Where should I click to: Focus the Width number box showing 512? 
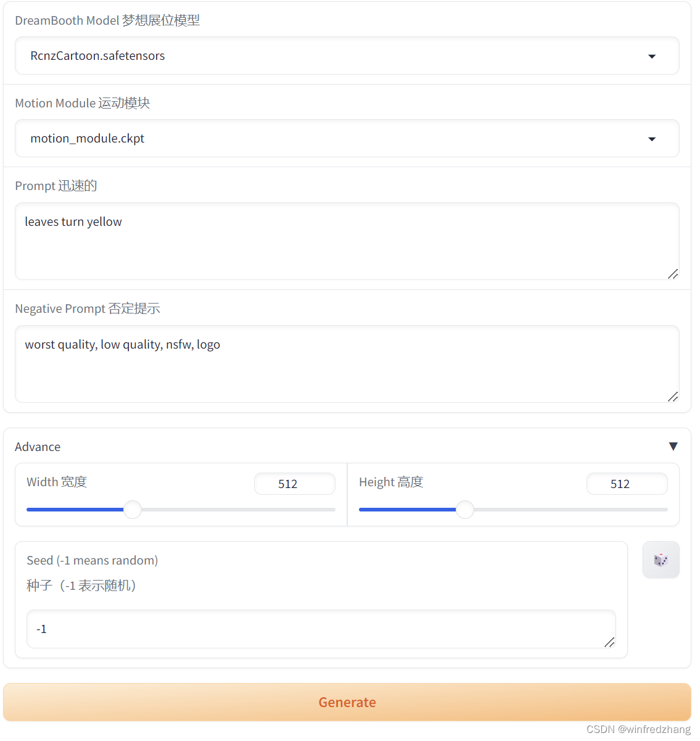(295, 484)
